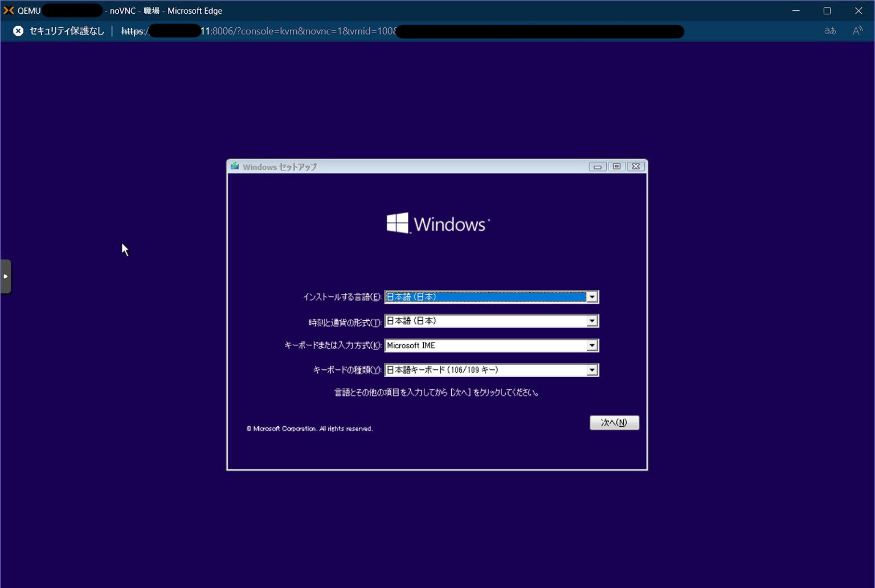Click the minimize icon on the setup dialog

point(597,166)
